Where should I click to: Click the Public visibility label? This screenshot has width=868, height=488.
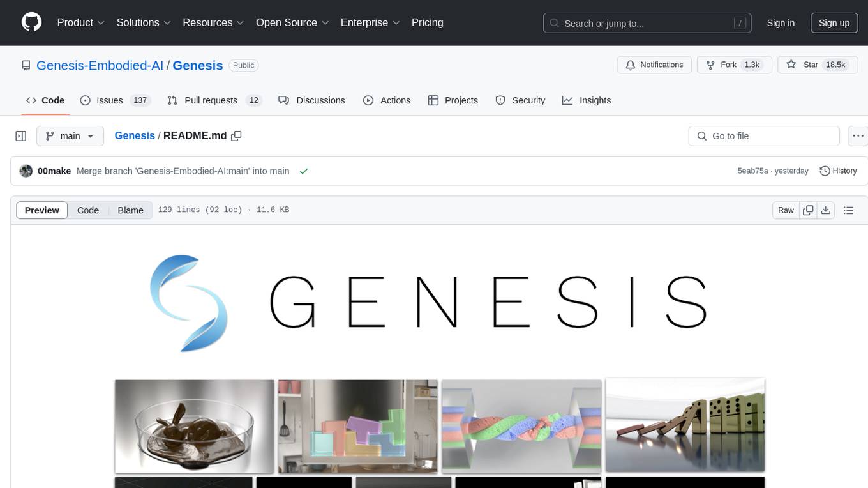pos(243,65)
